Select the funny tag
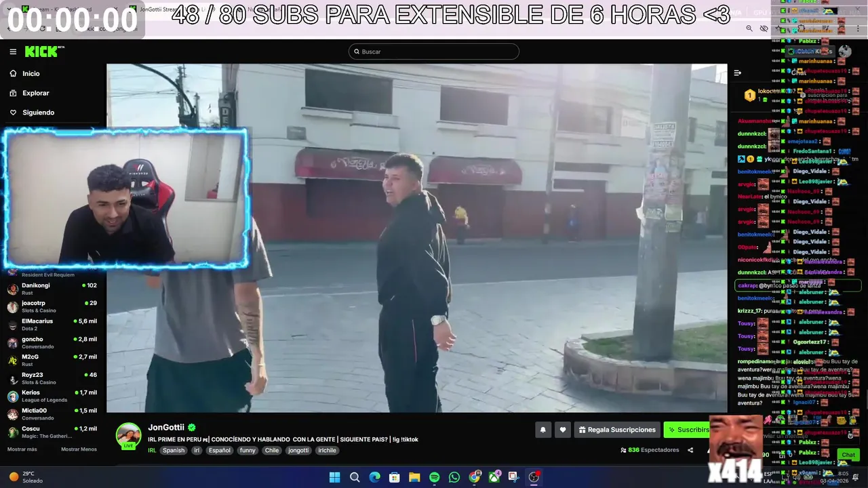 click(248, 450)
